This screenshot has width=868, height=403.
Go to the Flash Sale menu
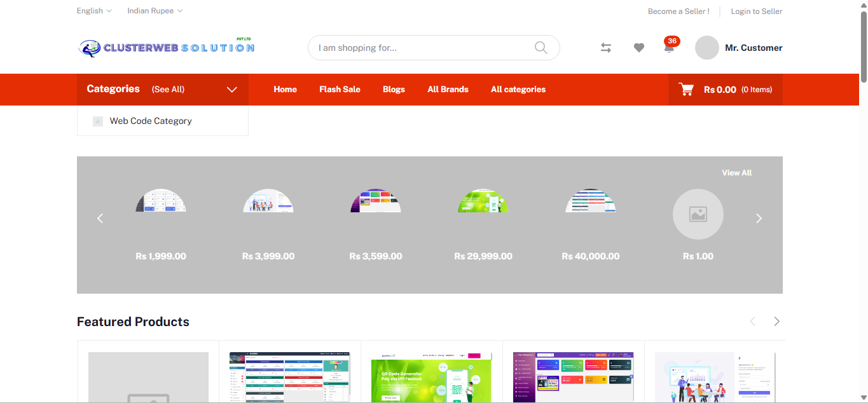click(x=340, y=90)
